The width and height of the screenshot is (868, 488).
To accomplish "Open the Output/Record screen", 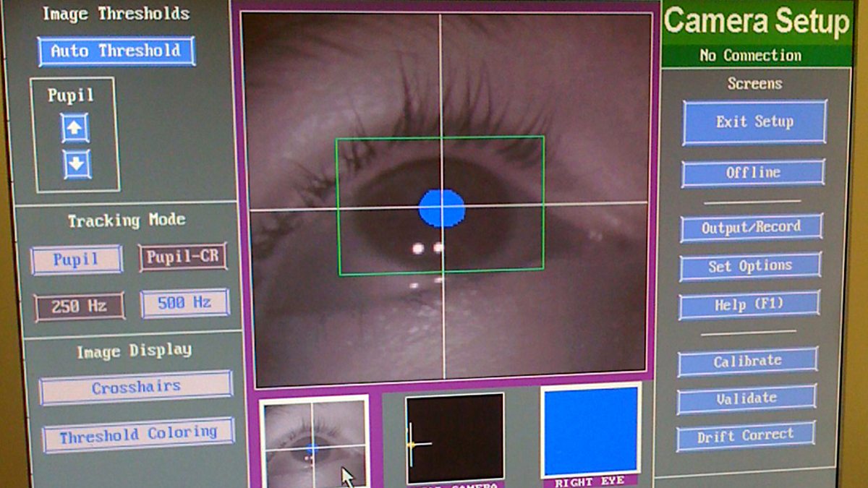I will (x=751, y=228).
